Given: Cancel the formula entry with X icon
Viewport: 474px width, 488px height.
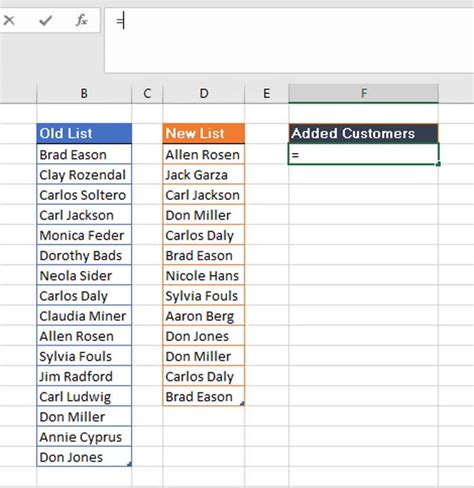Looking at the screenshot, I should point(9,21).
